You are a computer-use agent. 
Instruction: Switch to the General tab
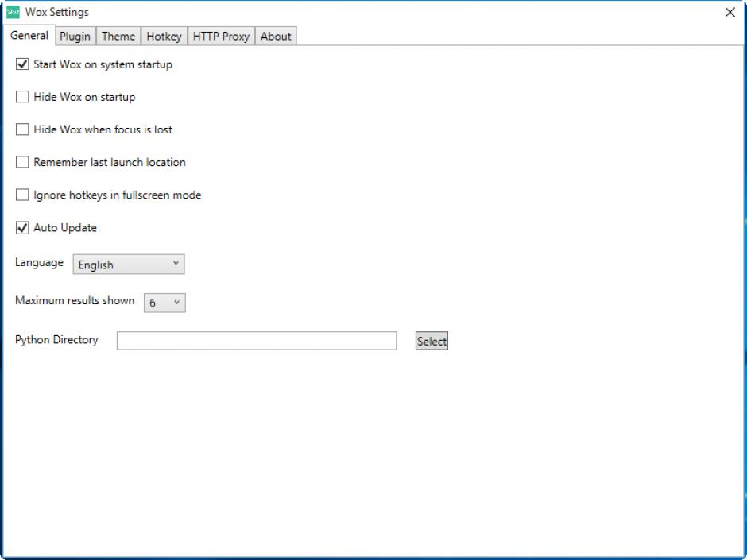29,35
